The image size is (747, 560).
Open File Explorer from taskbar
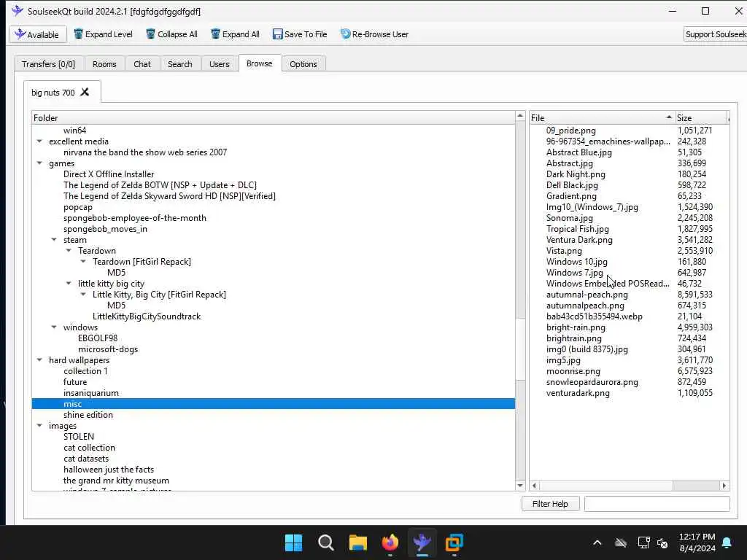click(357, 542)
